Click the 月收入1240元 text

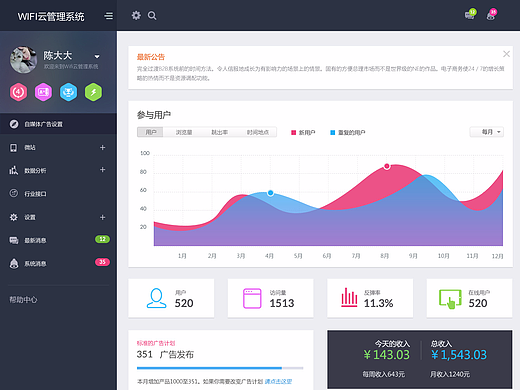pos(450,374)
